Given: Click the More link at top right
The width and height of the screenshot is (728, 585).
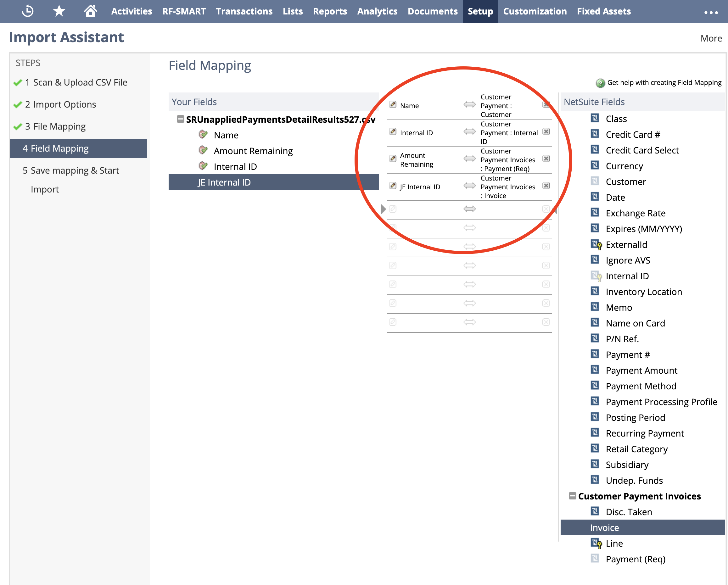Looking at the screenshot, I should click(x=711, y=38).
